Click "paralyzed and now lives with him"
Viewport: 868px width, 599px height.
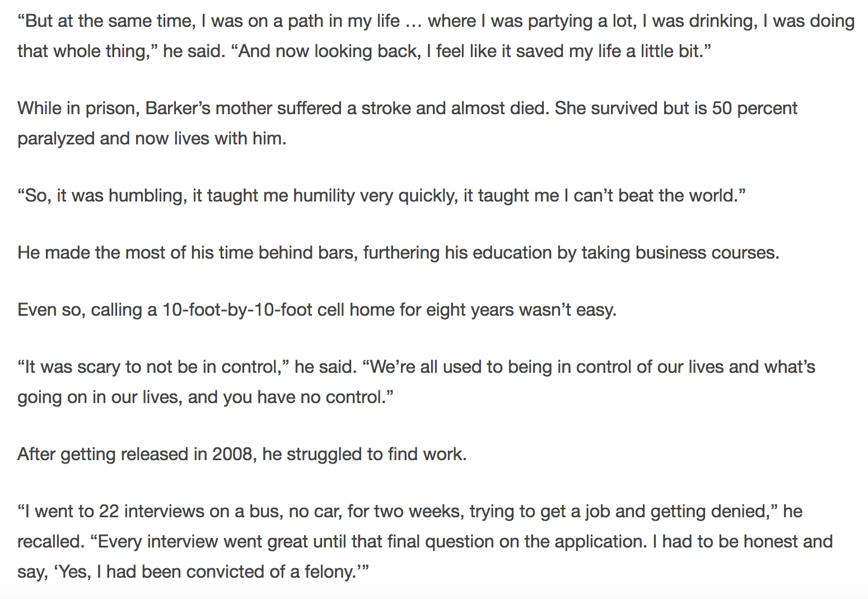(152, 139)
